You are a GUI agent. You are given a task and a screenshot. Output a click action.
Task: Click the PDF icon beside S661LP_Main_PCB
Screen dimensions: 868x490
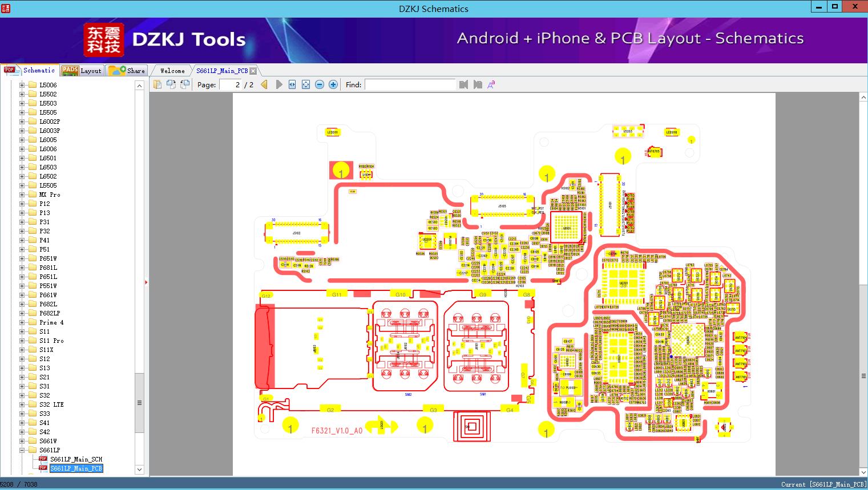[x=43, y=468]
